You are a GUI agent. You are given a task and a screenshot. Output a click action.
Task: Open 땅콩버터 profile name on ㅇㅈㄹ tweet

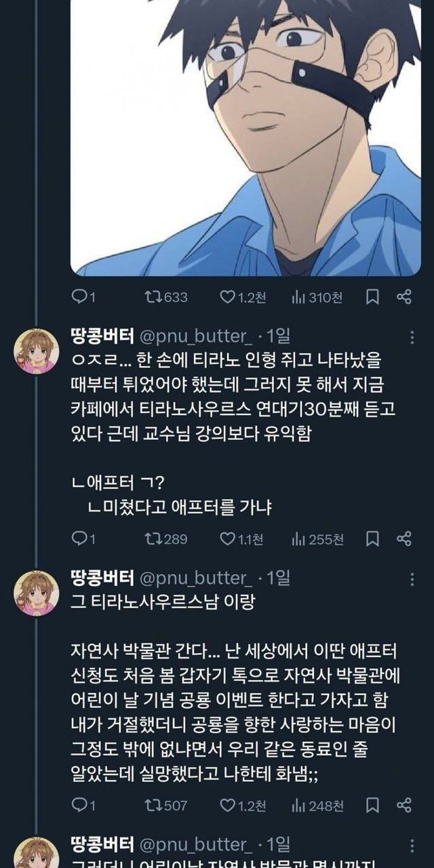point(102,336)
